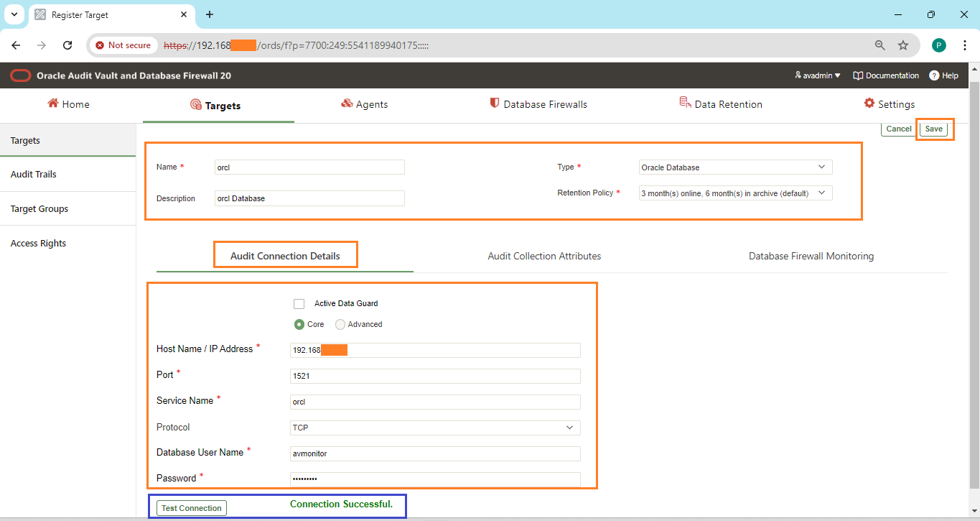980x521 pixels.
Task: Click the Description input field
Action: (x=309, y=198)
